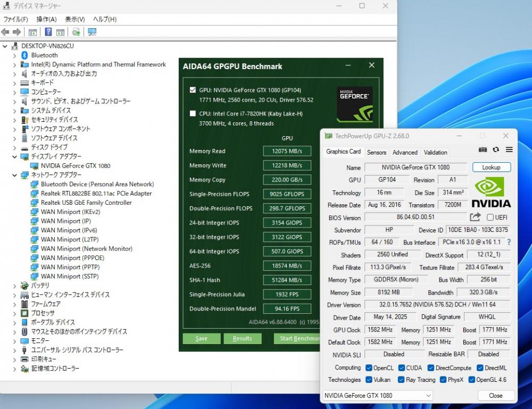Image resolution: width=532 pixels, height=409 pixels.
Task: Open the Validation tab in GPU-Z
Action: pyautogui.click(x=435, y=153)
